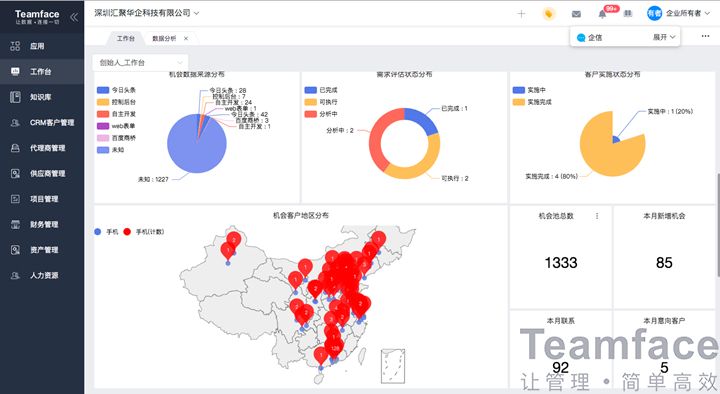
Task: Open the 创始人_工作台 dropdown selector
Action: point(140,62)
